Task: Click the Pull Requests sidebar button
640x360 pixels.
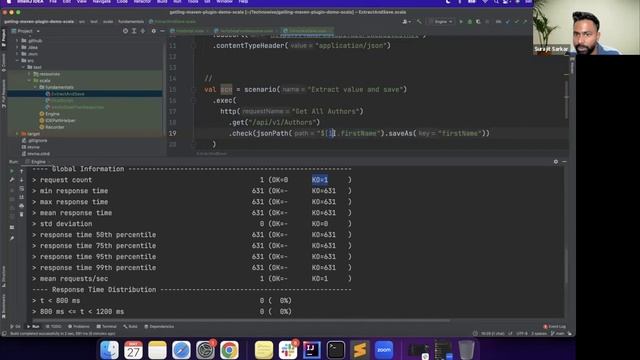Action: tap(4, 93)
